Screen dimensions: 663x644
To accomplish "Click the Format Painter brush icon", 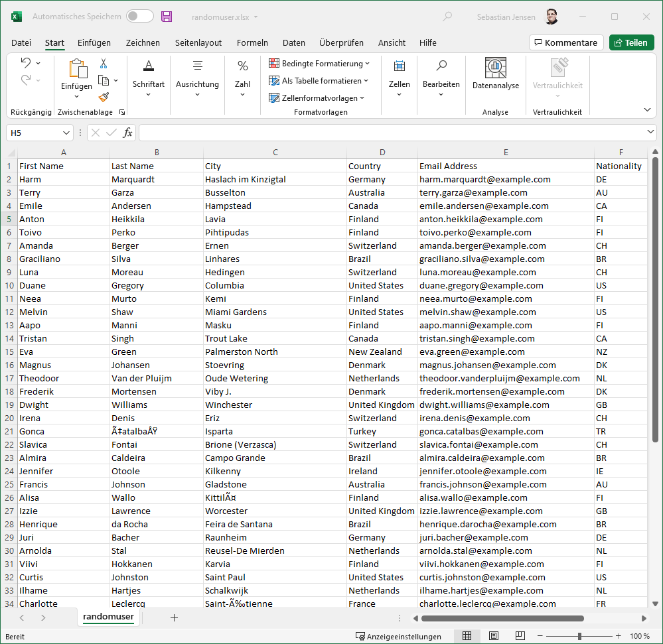I will (x=104, y=96).
